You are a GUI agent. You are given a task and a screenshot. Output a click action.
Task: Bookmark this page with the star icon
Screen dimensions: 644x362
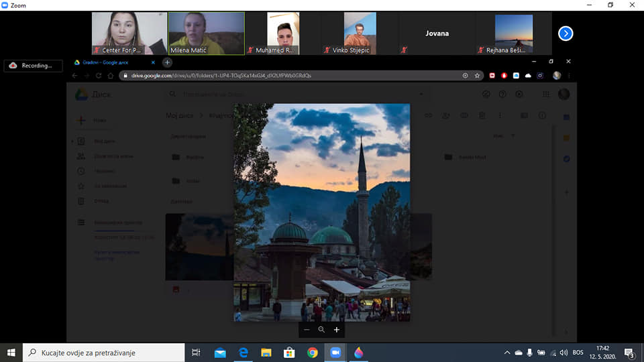pos(477,76)
